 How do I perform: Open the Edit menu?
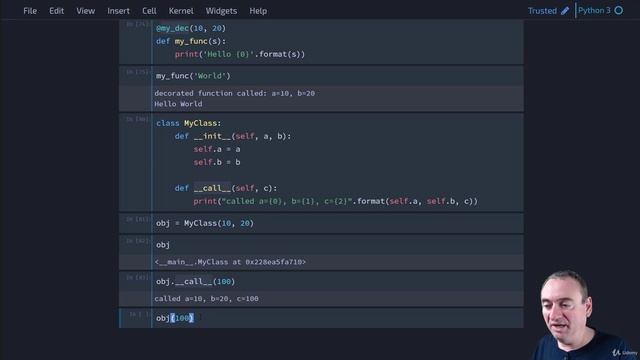(x=56, y=11)
